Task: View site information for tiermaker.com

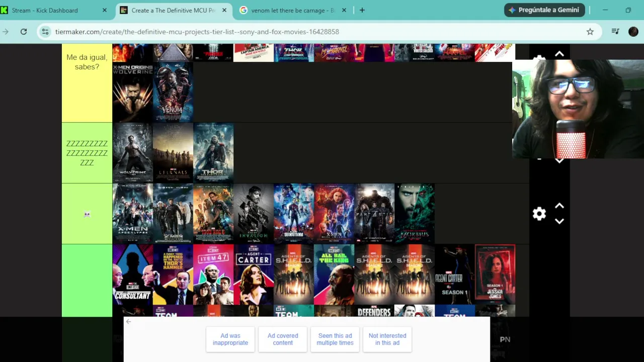Action: (45, 32)
